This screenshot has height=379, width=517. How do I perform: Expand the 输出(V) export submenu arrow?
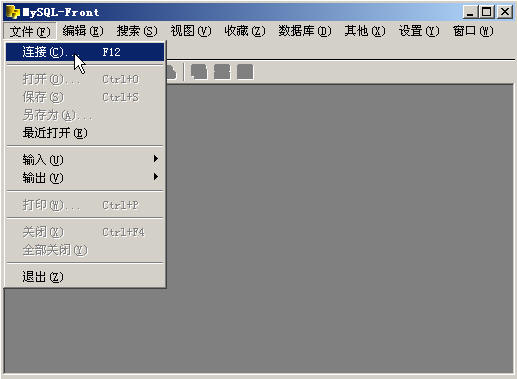[156, 177]
